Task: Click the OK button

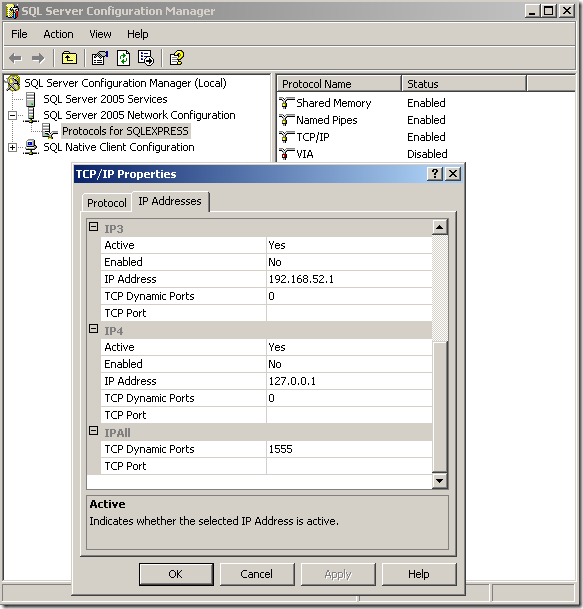Action: point(176,574)
